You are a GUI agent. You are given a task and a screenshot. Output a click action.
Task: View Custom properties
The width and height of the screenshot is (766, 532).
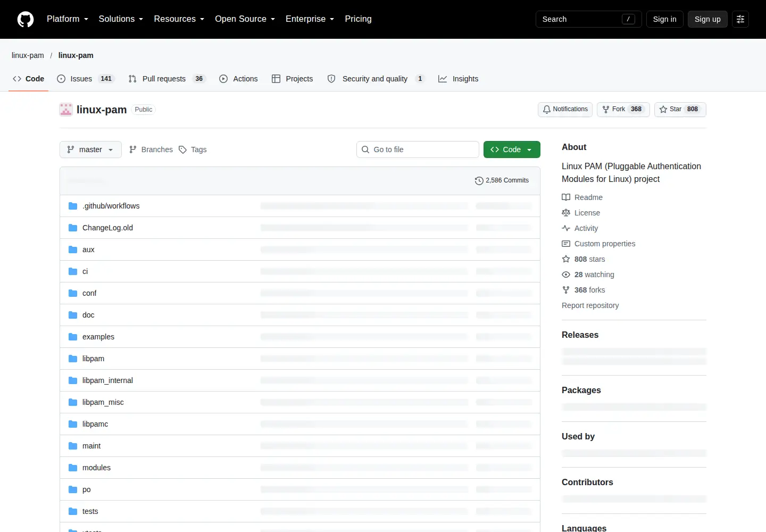(x=598, y=244)
